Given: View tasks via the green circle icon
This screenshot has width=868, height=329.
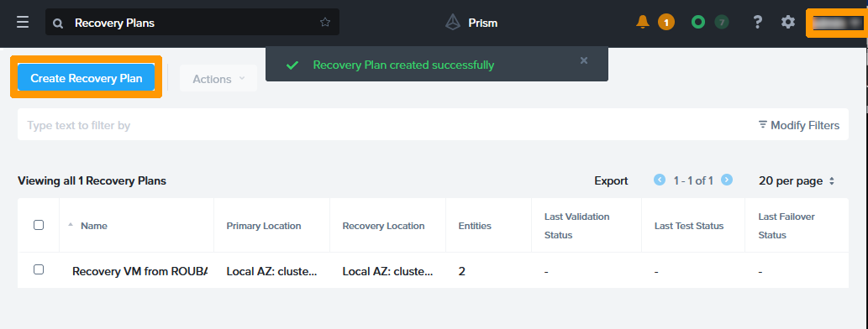Looking at the screenshot, I should coord(698,22).
